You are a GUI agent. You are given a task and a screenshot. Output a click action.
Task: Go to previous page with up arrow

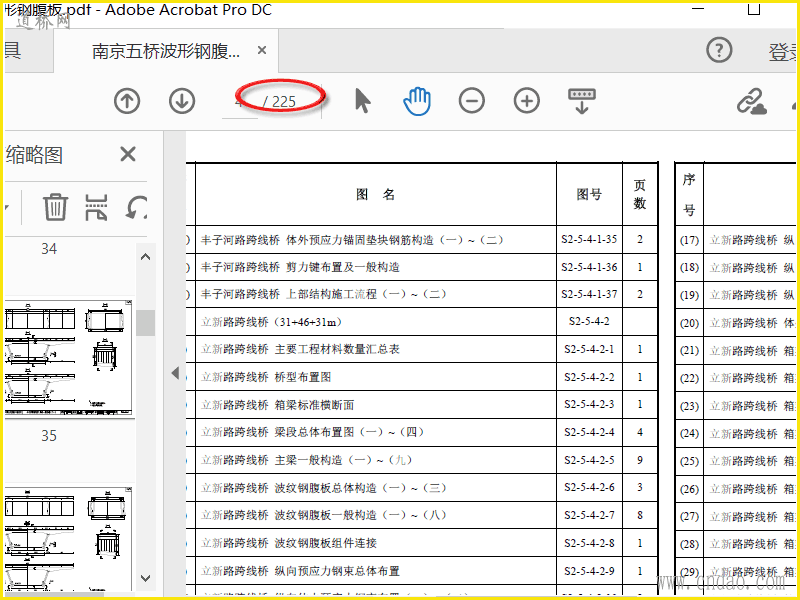127,101
